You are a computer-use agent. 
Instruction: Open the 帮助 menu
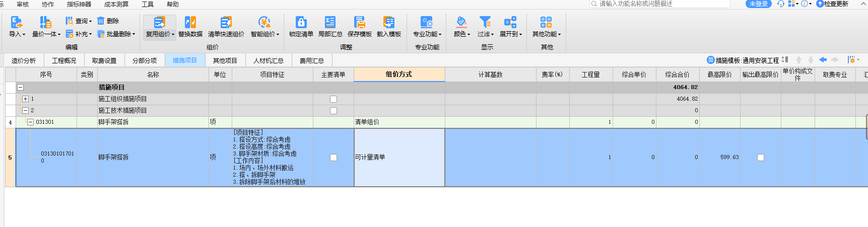point(173,4)
